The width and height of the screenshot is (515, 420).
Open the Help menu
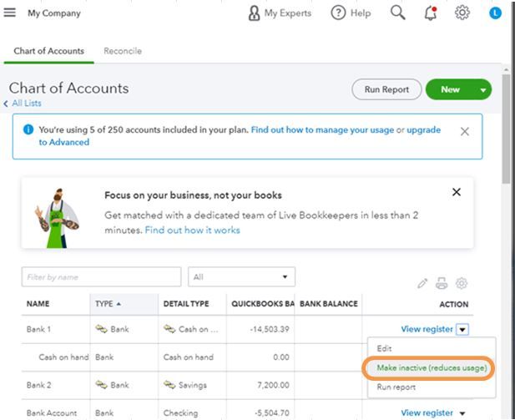(351, 13)
